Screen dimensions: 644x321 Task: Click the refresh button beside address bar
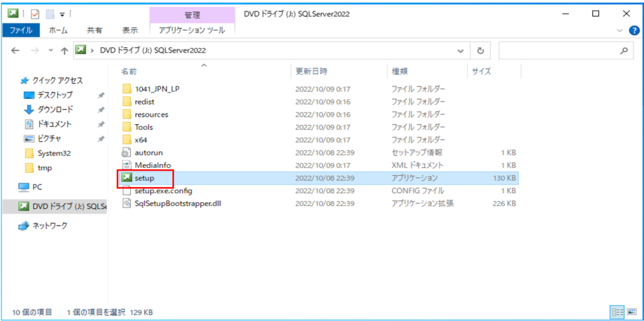pyautogui.click(x=480, y=50)
